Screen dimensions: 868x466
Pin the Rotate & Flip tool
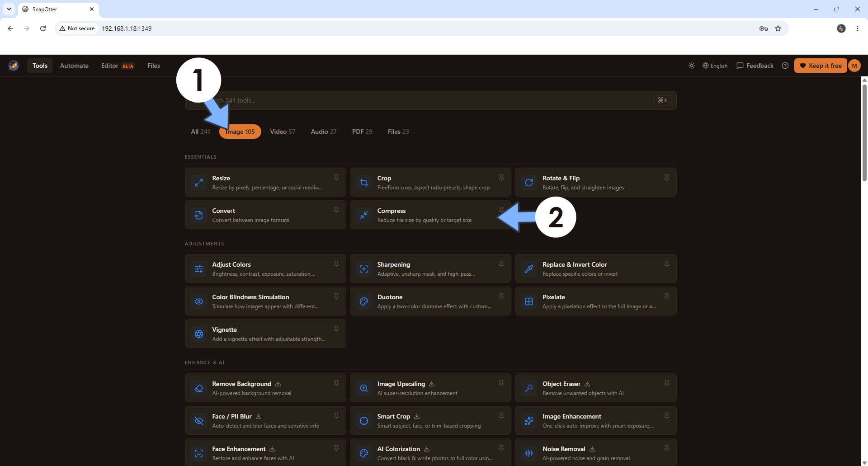(x=667, y=178)
